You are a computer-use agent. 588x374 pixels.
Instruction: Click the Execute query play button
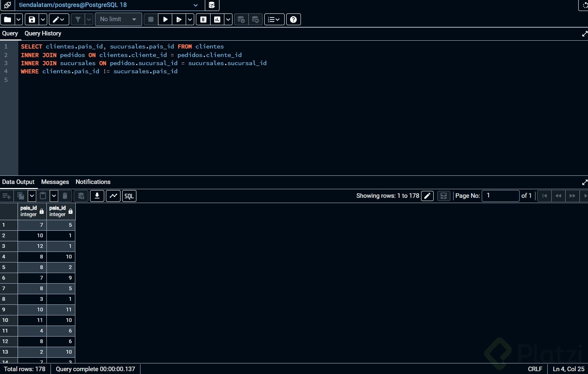click(x=165, y=20)
